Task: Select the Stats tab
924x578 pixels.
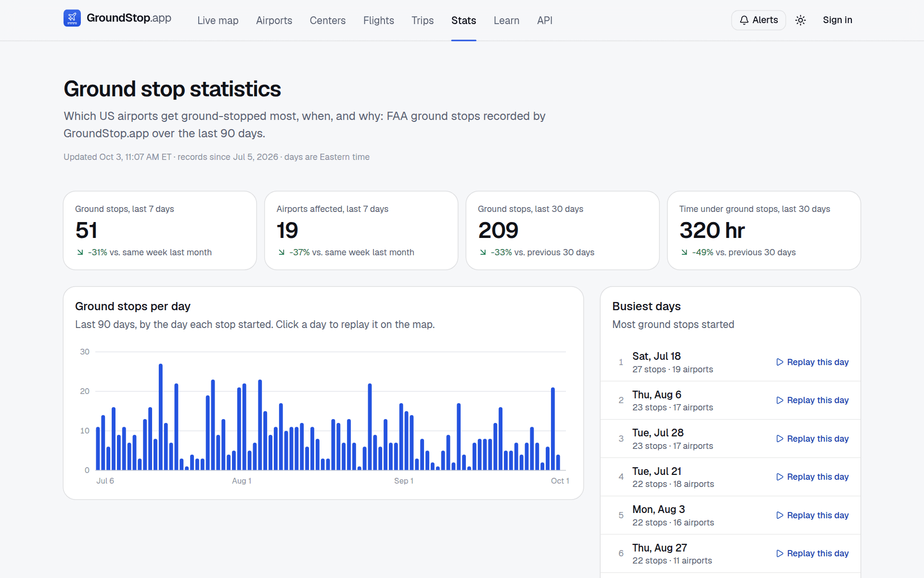Action: tap(464, 21)
